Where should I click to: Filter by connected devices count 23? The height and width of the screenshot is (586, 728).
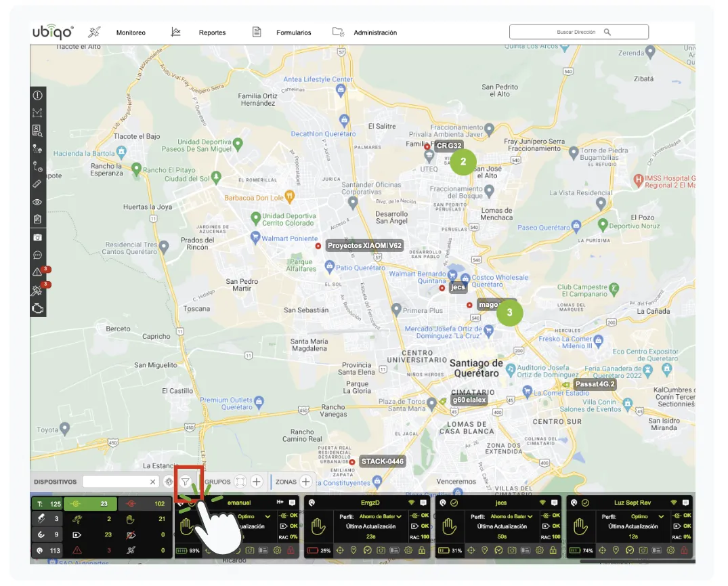[x=90, y=504]
